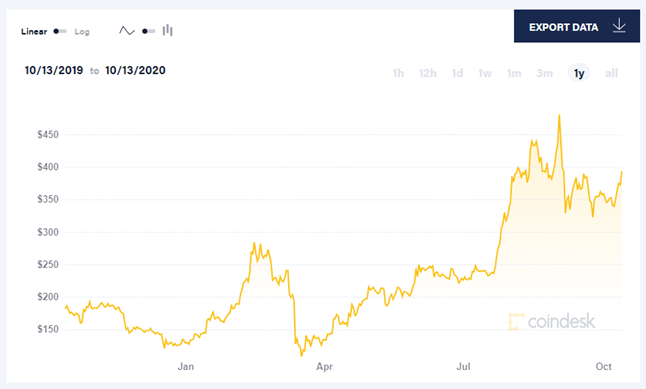Screen dimensions: 646x389
Task: Switch to the 12h time range
Action: pos(428,73)
